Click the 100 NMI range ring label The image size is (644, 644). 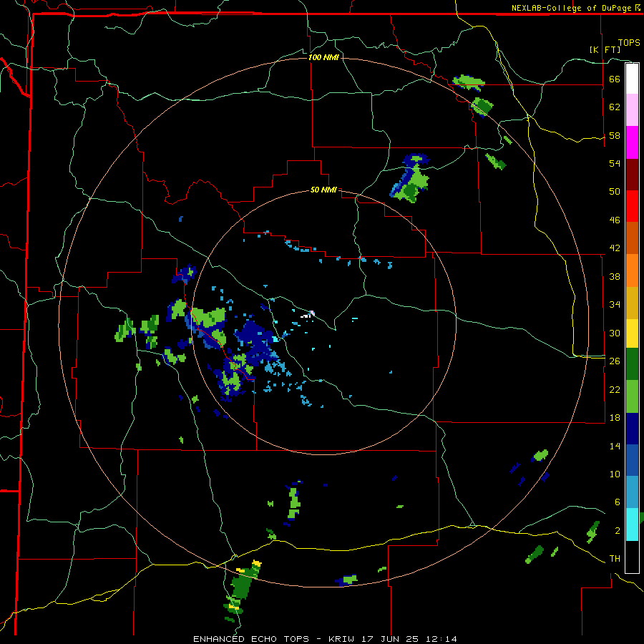[x=323, y=57]
